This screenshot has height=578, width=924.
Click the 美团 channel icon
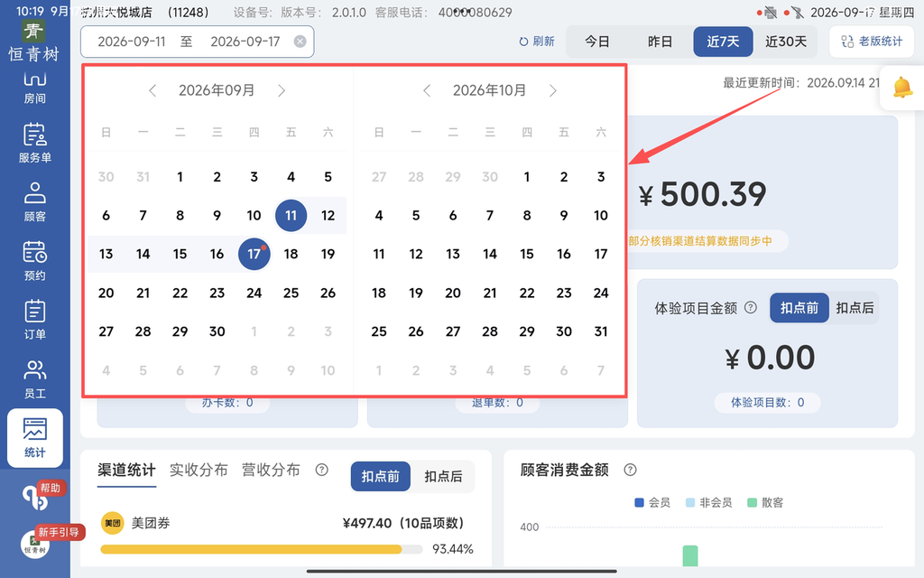click(112, 523)
